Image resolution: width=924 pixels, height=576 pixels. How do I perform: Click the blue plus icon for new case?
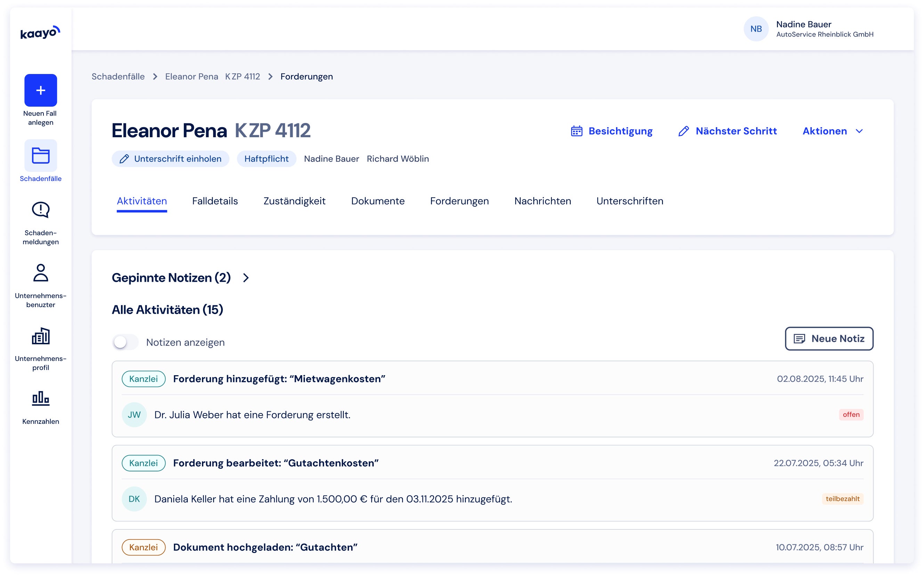(41, 90)
